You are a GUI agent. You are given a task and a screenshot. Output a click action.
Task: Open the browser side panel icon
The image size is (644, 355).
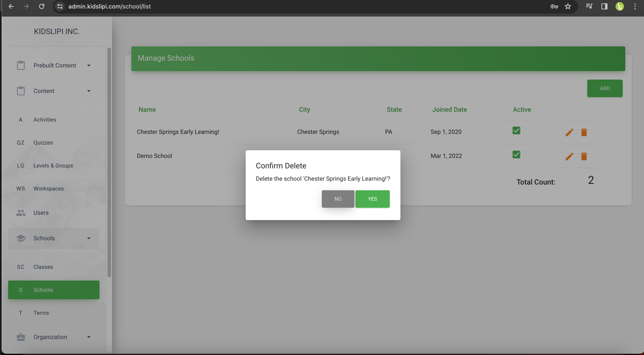604,6
